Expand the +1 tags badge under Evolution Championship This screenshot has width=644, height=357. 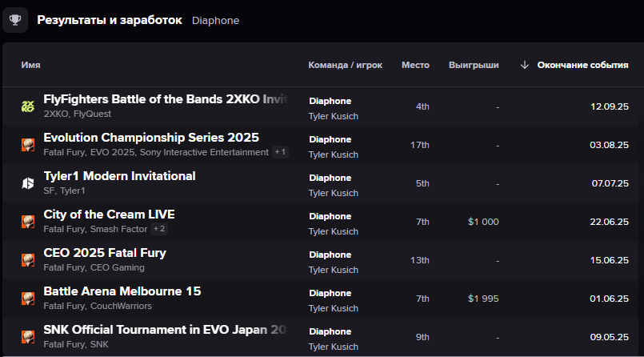(x=280, y=152)
